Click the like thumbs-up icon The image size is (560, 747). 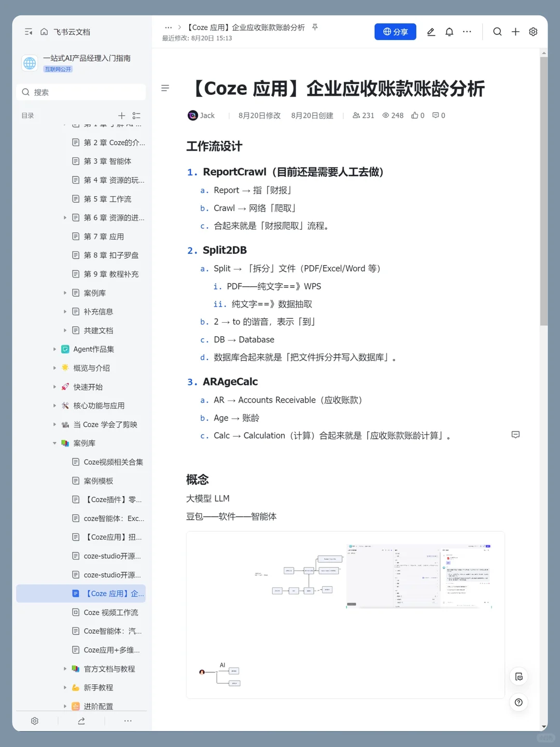[415, 115]
